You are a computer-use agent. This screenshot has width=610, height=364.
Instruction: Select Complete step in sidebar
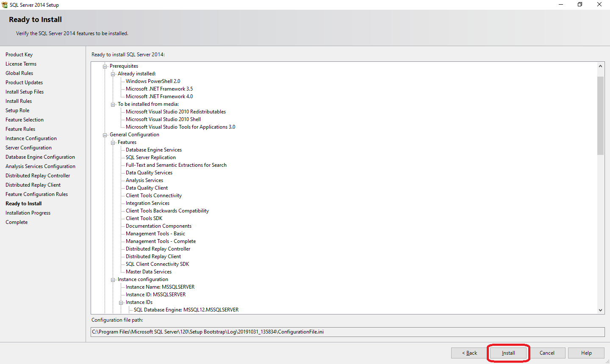click(17, 222)
